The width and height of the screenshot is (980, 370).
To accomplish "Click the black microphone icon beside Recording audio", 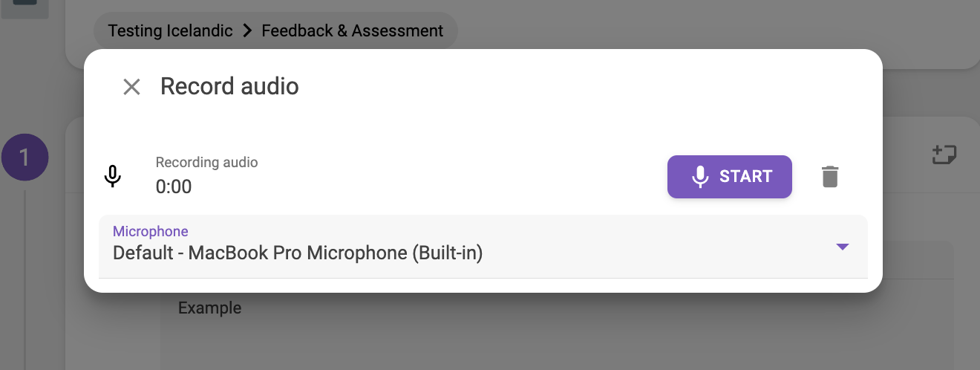I will [112, 177].
